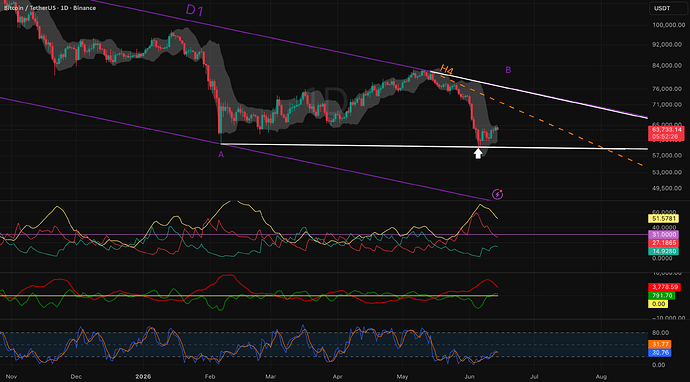The width and height of the screenshot is (690, 382).
Task: Click the Aug date on time axis
Action: point(601,377)
